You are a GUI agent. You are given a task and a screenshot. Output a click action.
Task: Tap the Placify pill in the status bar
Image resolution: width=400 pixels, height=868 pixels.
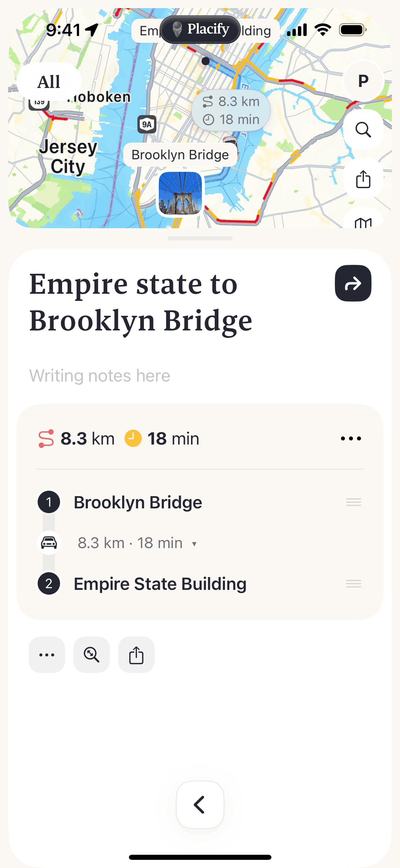point(200,30)
